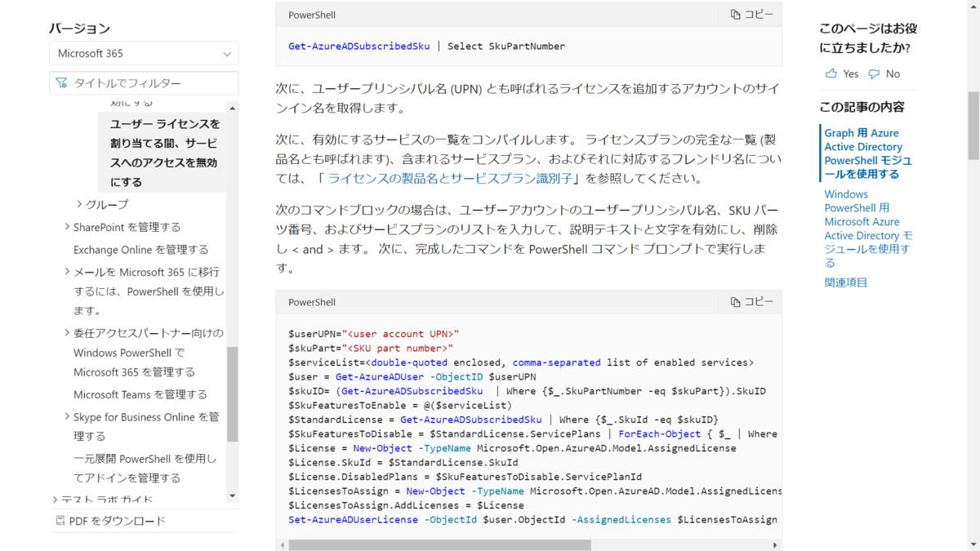This screenshot has height=551, width=980.
Task: Expand 委任アクセスパートナー向け node
Action: click(x=67, y=333)
